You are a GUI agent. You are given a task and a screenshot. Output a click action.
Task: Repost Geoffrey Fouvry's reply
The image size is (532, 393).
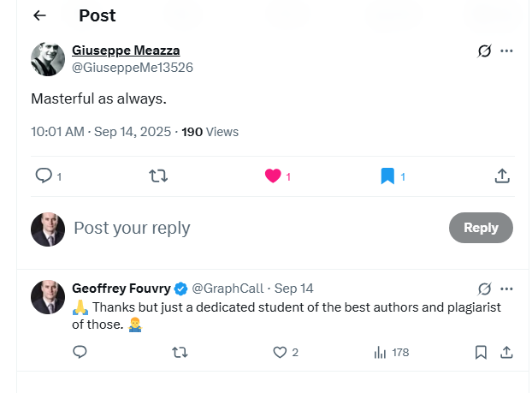pyautogui.click(x=180, y=352)
